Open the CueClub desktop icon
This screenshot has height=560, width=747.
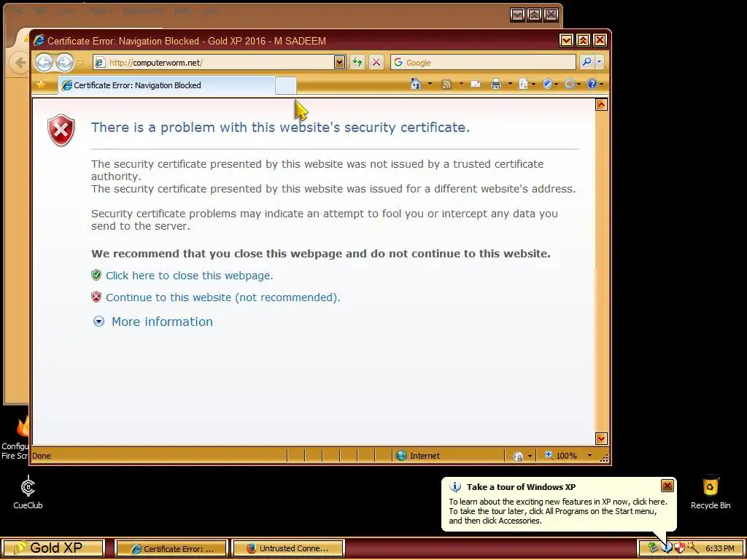pyautogui.click(x=28, y=492)
